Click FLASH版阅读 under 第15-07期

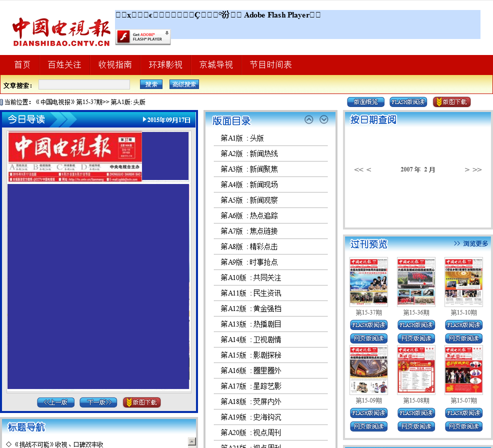pyautogui.click(x=464, y=413)
